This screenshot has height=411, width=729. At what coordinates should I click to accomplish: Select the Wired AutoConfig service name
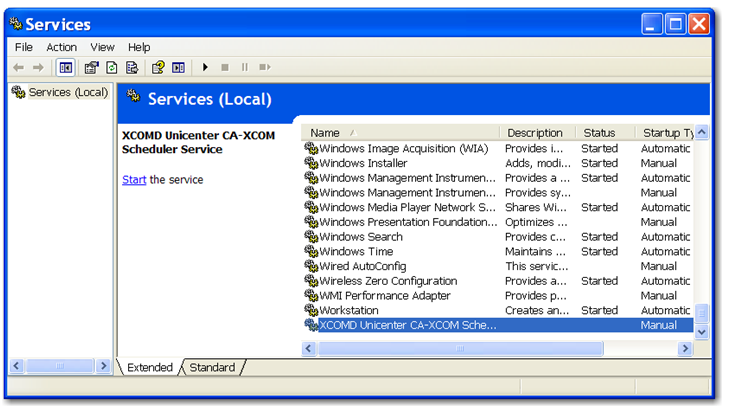point(363,266)
